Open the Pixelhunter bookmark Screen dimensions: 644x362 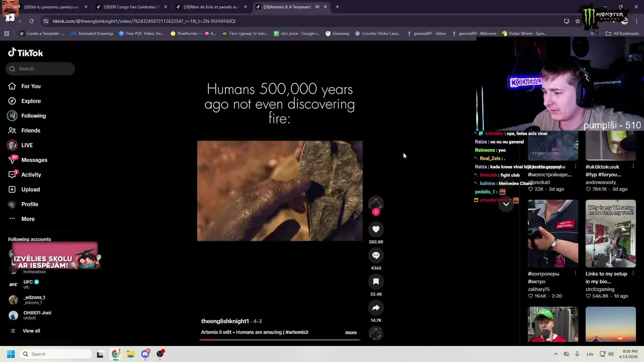[x=193, y=34]
